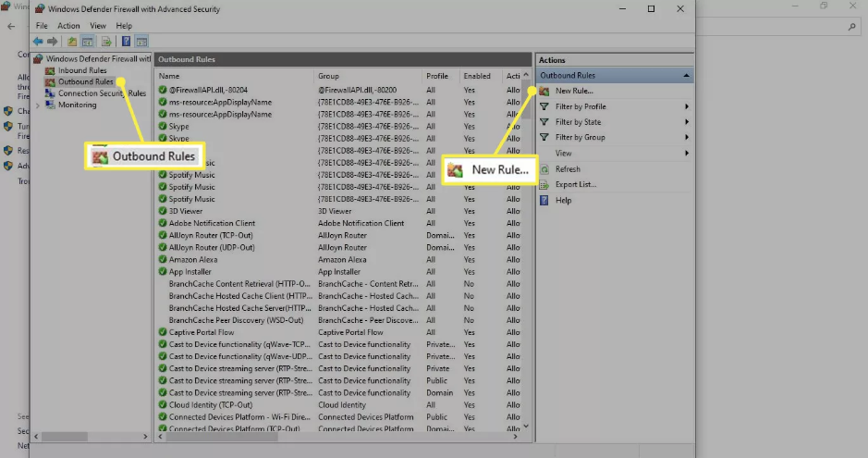This screenshot has width=868, height=458.
Task: Open the View menu in the menu bar
Action: click(x=98, y=26)
